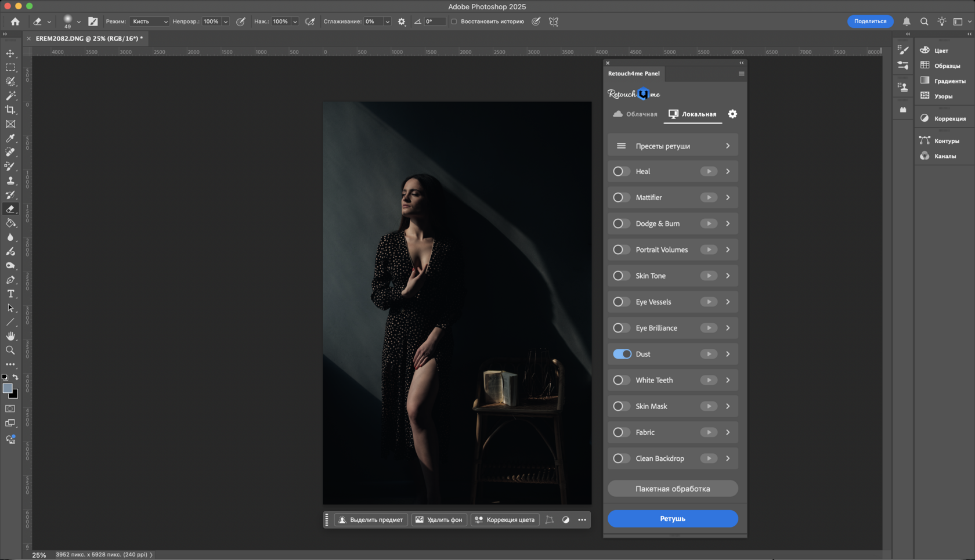Open Retouch4me panel settings gear
The height and width of the screenshot is (560, 975).
click(732, 114)
